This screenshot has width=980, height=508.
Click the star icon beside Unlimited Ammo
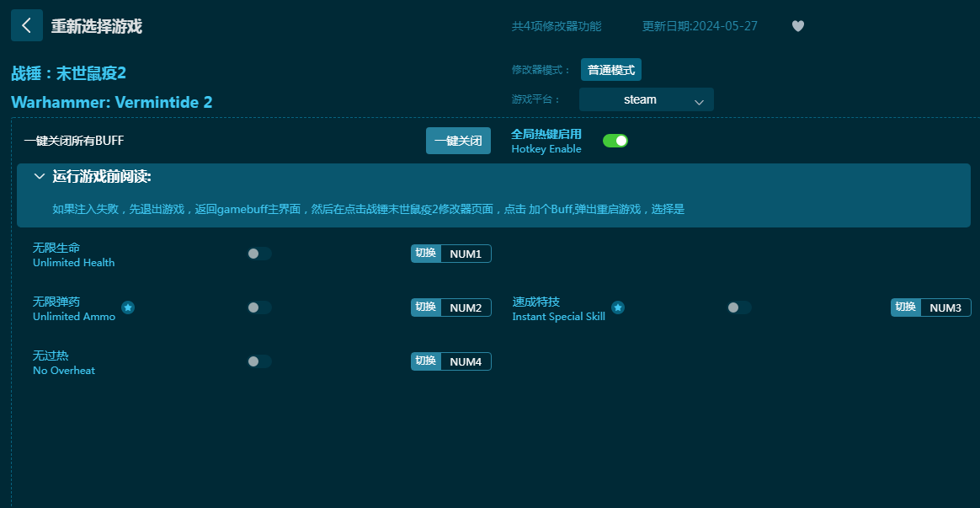[x=128, y=307]
